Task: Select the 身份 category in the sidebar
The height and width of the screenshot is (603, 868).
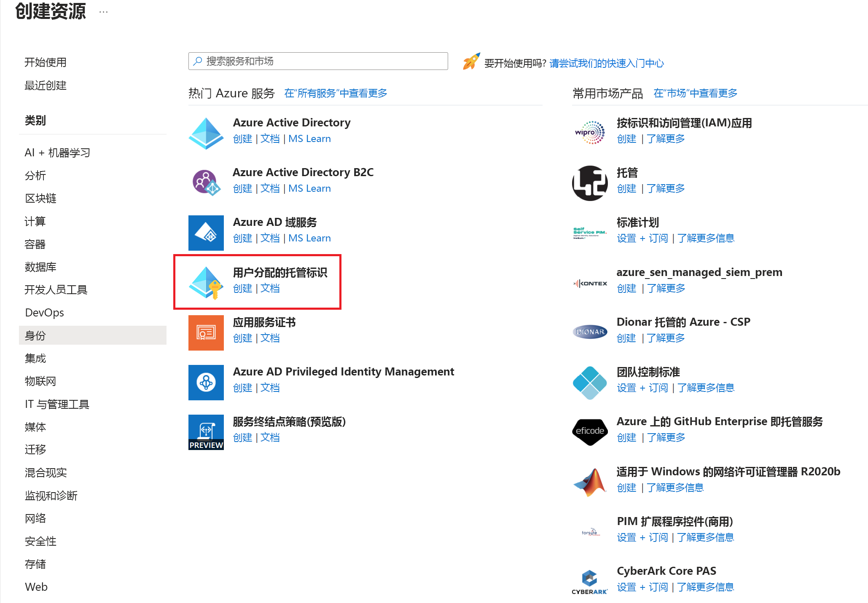Action: click(x=34, y=335)
